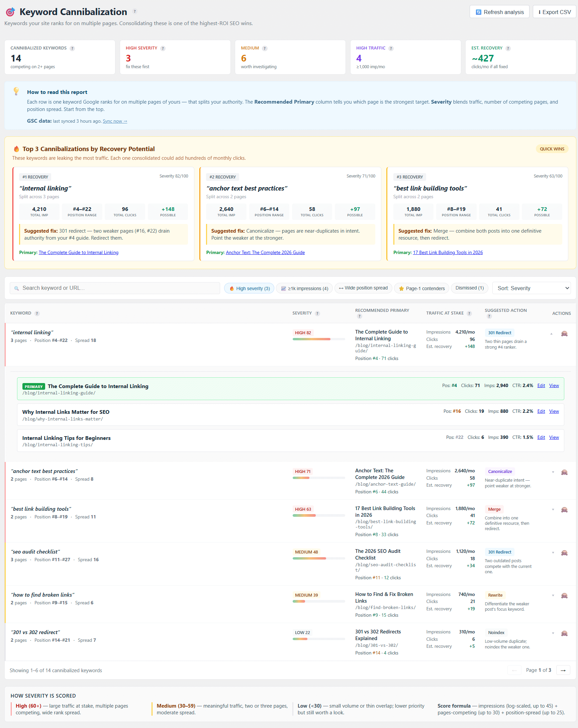Image resolution: width=578 pixels, height=728 pixels.
Task: Toggle the High severity (3) filter chip
Action: 249,288
